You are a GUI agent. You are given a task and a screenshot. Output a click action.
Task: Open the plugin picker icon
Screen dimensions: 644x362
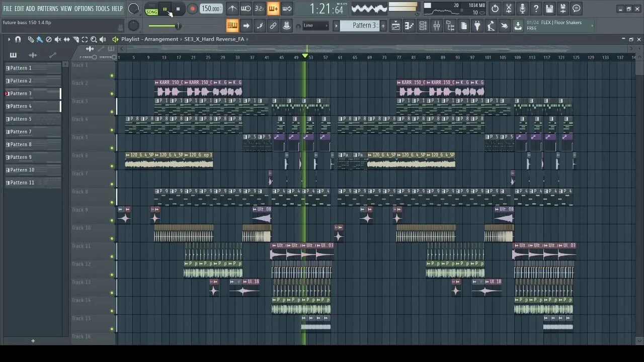pyautogui.click(x=477, y=26)
